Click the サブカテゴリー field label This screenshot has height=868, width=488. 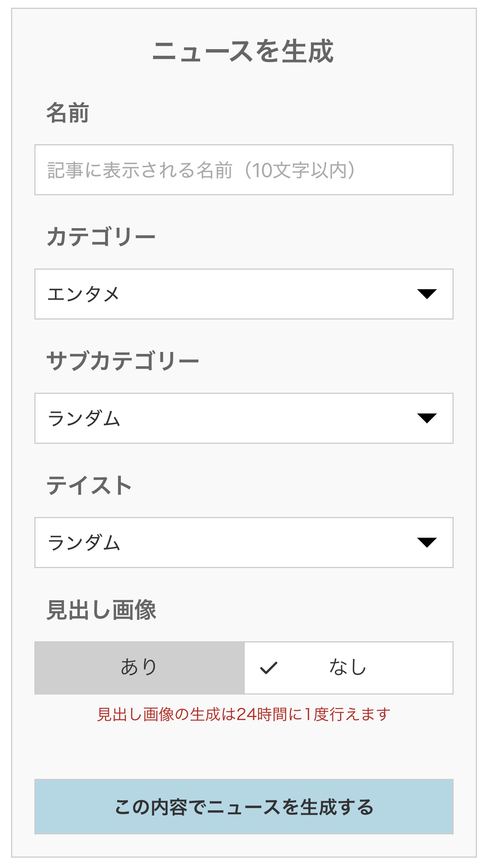click(122, 361)
